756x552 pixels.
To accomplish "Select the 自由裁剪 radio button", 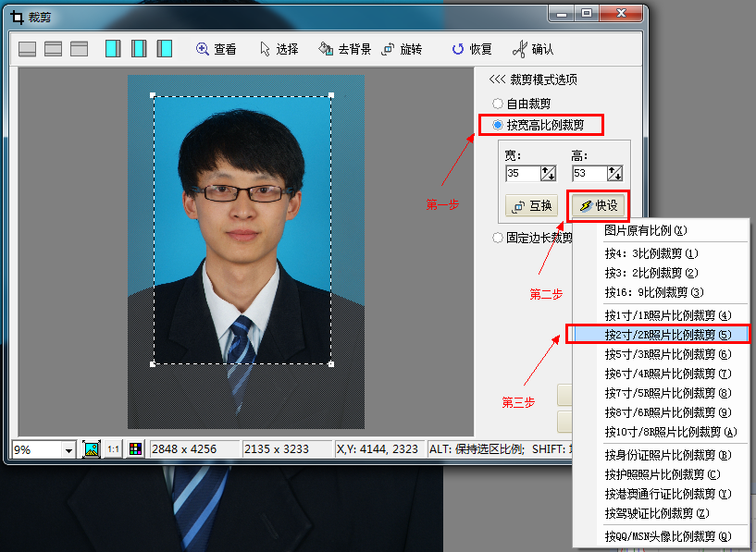I will pyautogui.click(x=499, y=104).
